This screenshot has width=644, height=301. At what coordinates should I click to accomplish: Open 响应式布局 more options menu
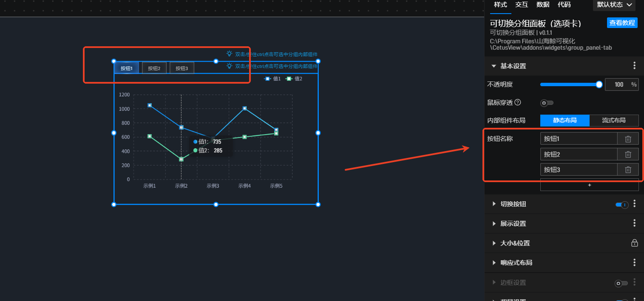634,263
